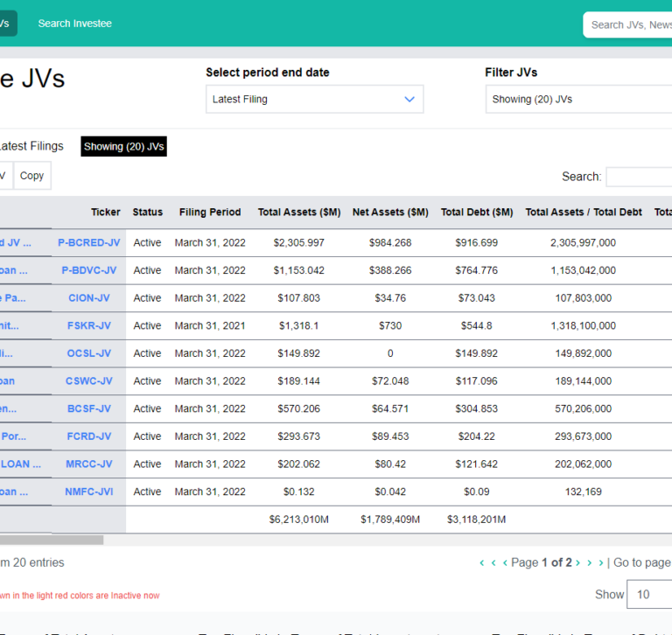Click the 'Page 1 of 2' indicator text
Image resolution: width=672 pixels, height=635 pixels.
click(542, 562)
